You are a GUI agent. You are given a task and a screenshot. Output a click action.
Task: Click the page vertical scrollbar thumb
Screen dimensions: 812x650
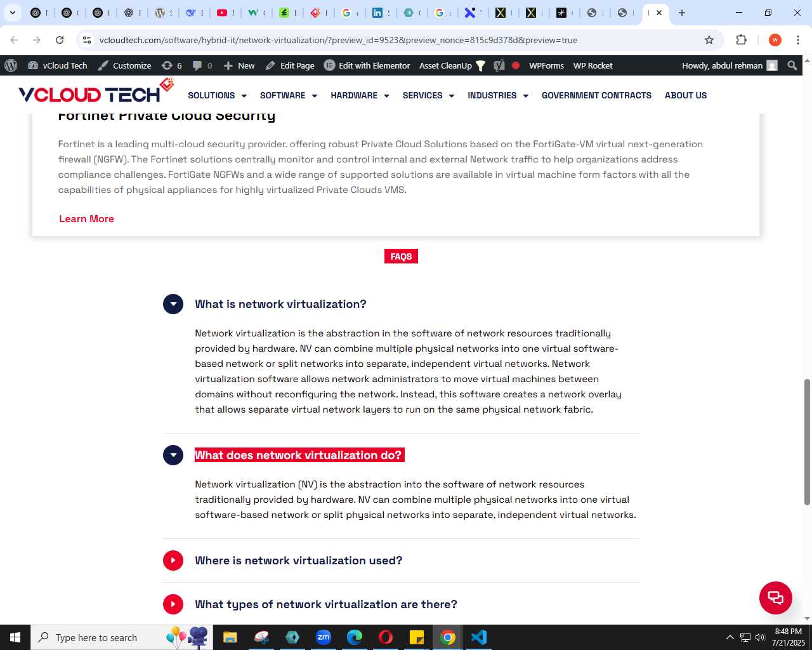(807, 442)
